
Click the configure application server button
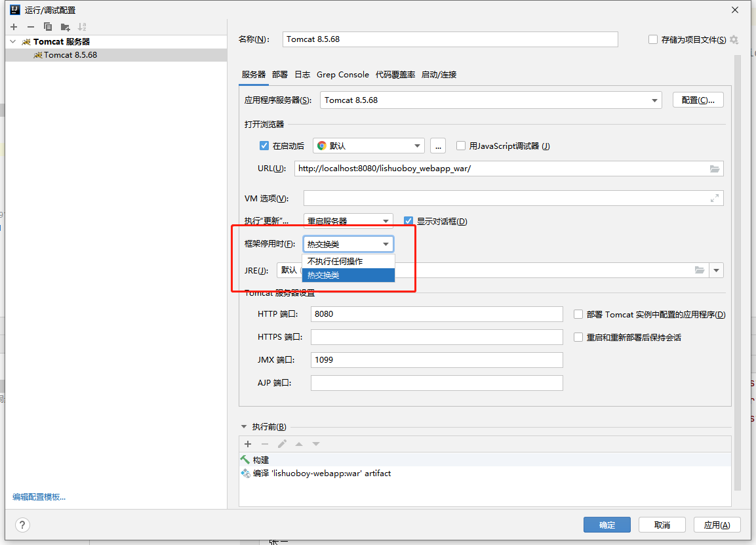tap(698, 100)
